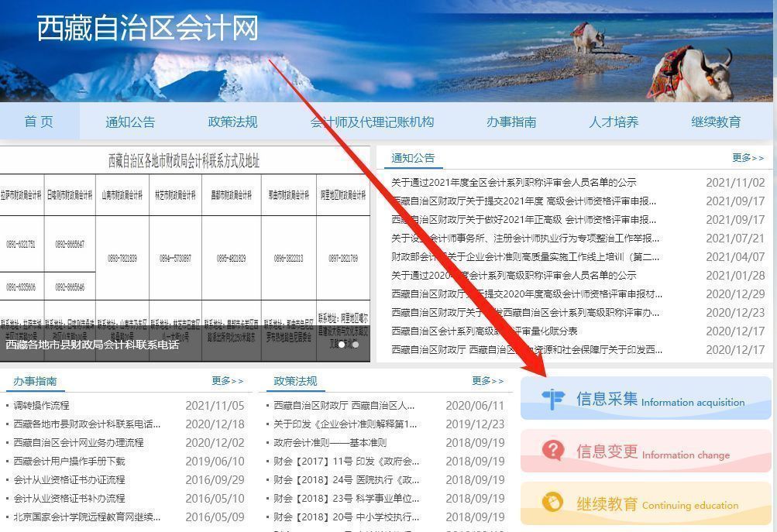Click the 西藏自治区会计网 site title
This screenshot has height=532, width=777.
click(147, 29)
